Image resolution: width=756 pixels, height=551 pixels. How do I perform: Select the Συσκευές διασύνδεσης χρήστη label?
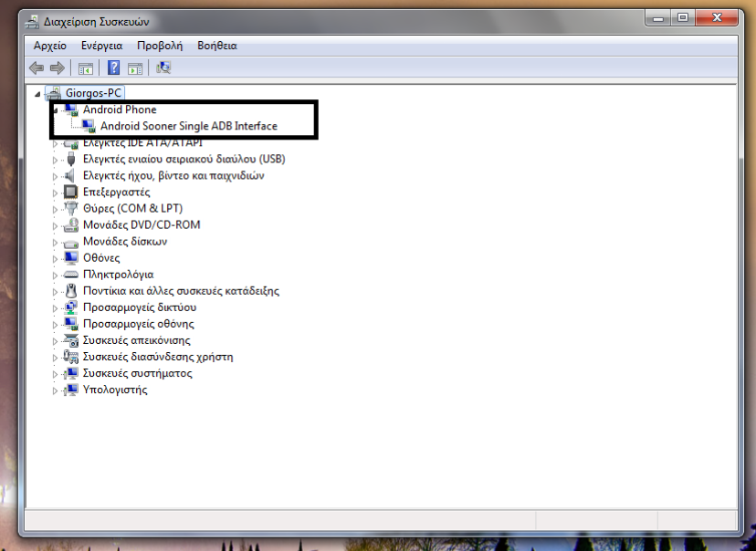158,357
